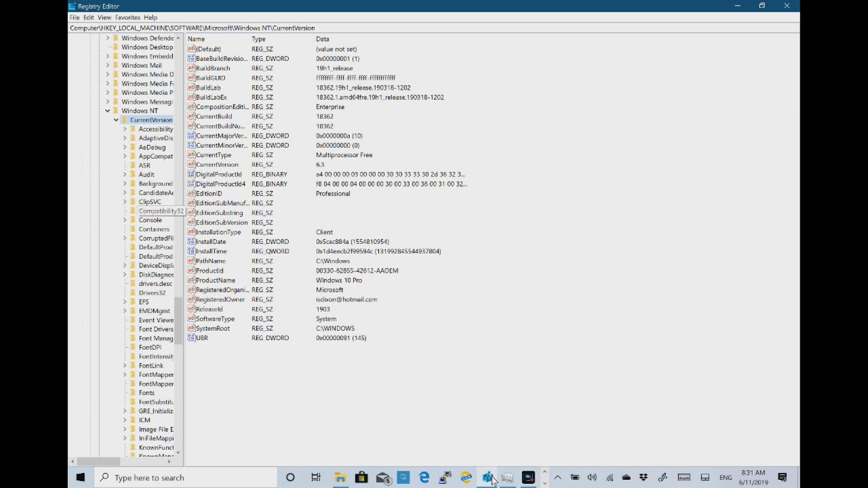Click the string icon beside BuildBranch value

pos(191,68)
